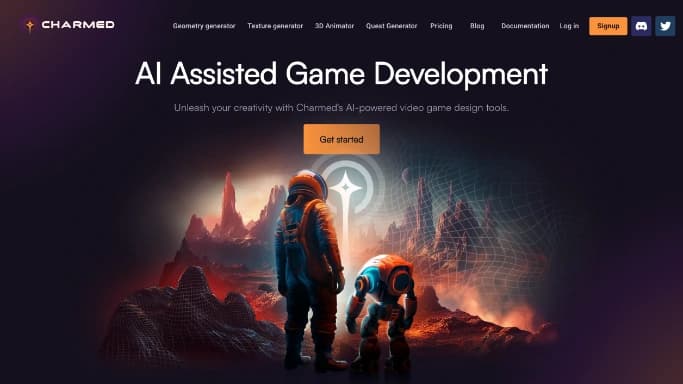Open Texture generator menu item
The height and width of the screenshot is (384, 683).
275,26
